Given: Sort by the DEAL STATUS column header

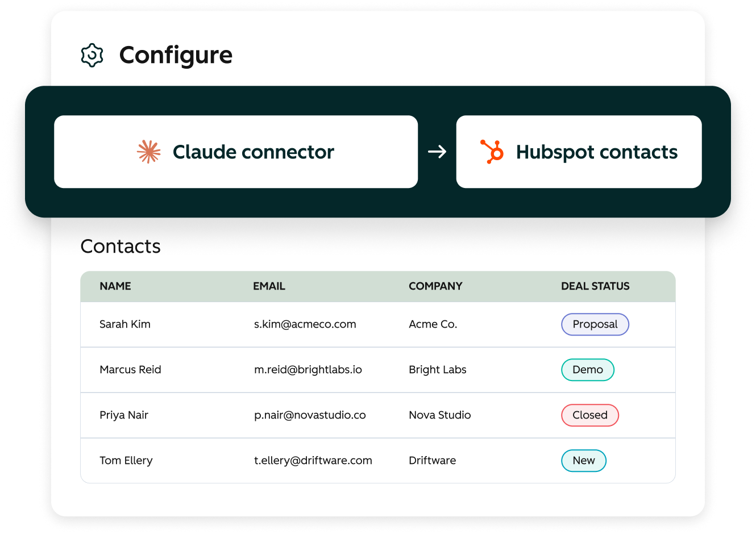Looking at the screenshot, I should [595, 286].
